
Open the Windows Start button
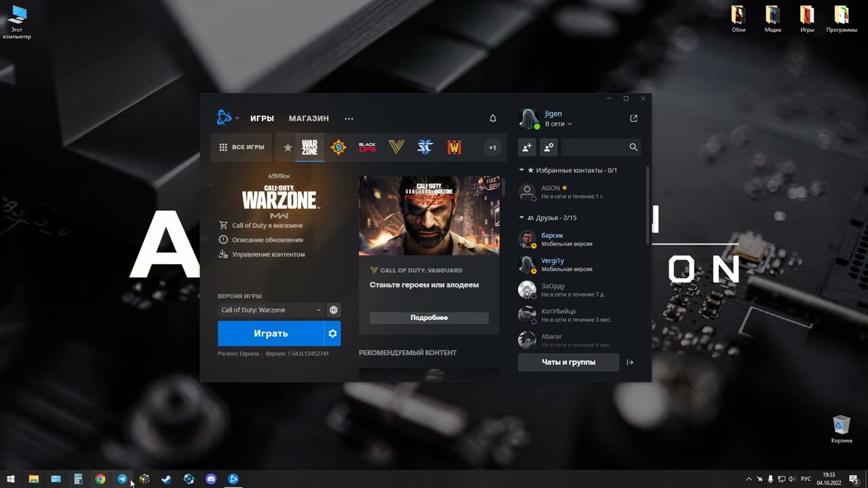coord(11,479)
